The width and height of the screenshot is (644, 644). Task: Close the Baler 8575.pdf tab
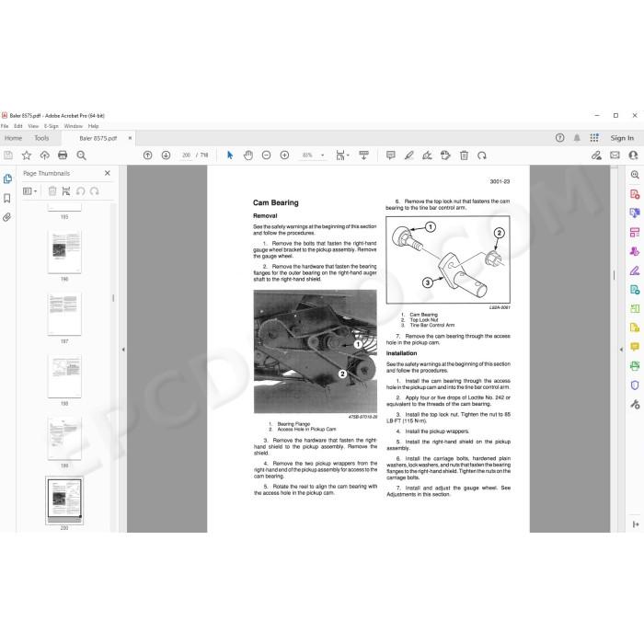pyautogui.click(x=131, y=138)
